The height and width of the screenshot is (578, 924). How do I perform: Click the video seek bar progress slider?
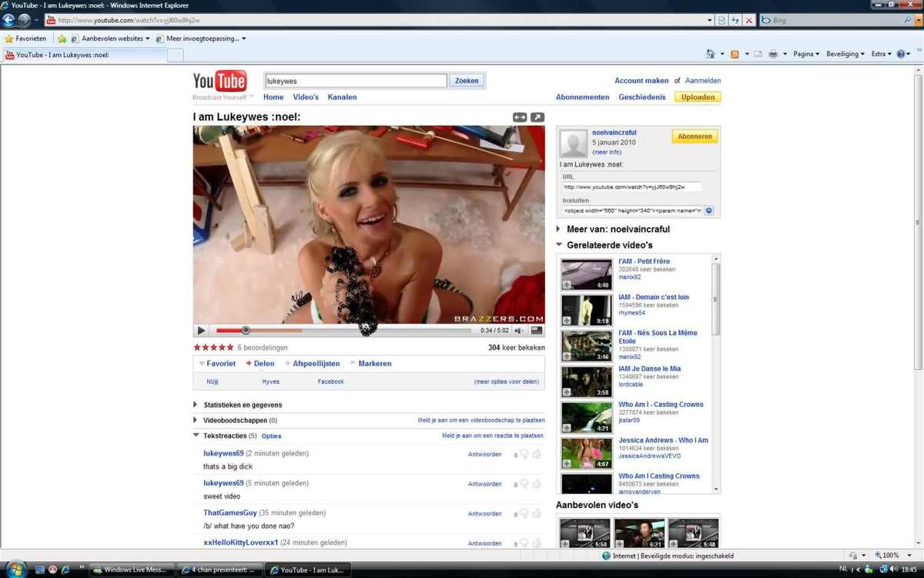(x=246, y=331)
